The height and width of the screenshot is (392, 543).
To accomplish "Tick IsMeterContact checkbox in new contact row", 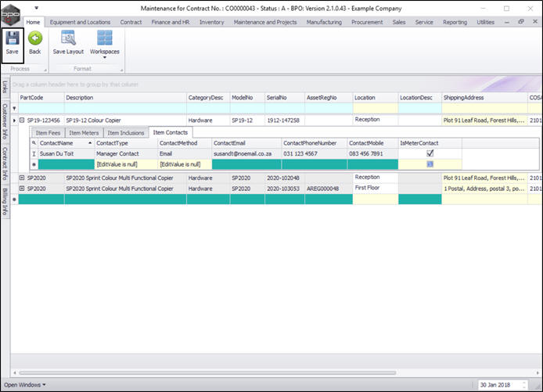I will click(x=430, y=164).
